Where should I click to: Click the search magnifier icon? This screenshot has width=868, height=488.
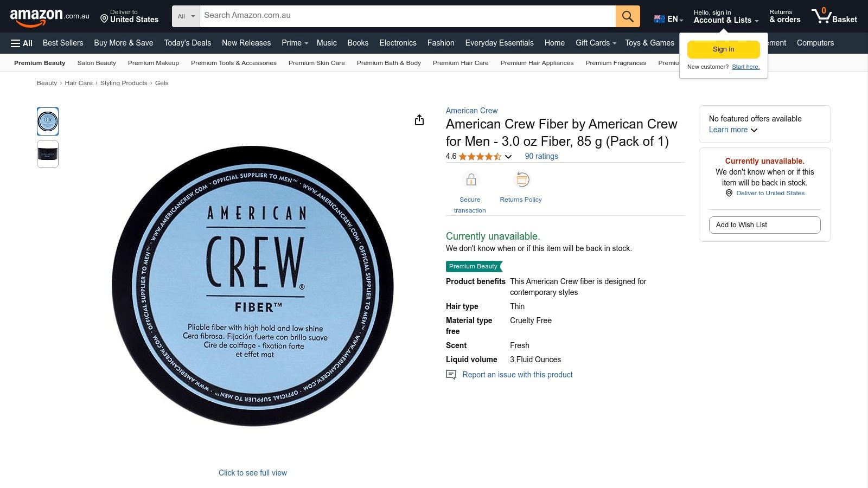coord(627,16)
